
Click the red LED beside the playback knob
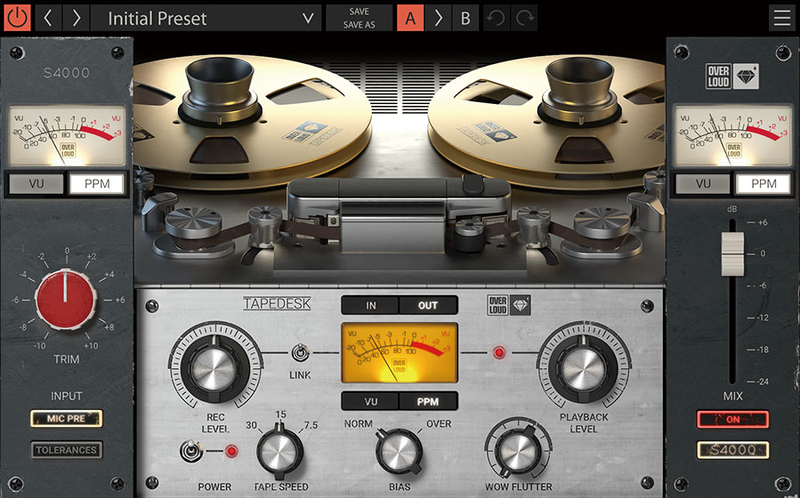[x=499, y=353]
